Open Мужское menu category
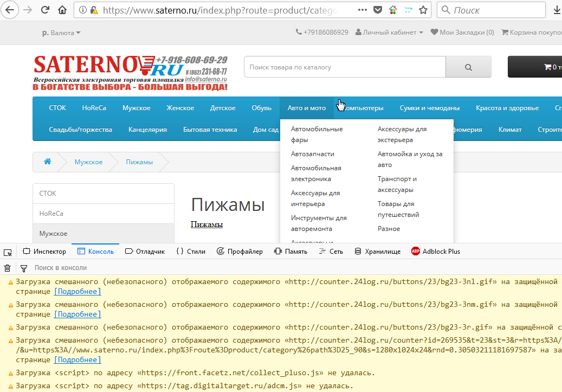Image resolution: width=562 pixels, height=392 pixels. pyautogui.click(x=136, y=108)
